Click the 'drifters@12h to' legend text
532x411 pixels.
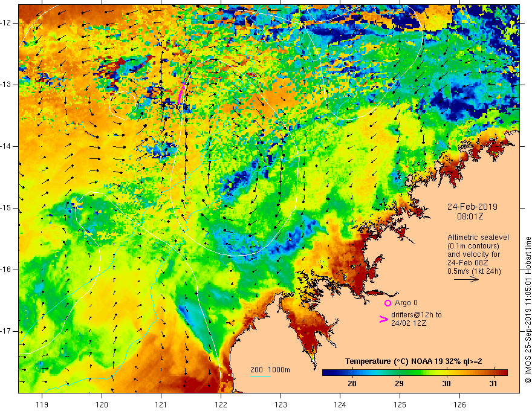pyautogui.click(x=417, y=315)
